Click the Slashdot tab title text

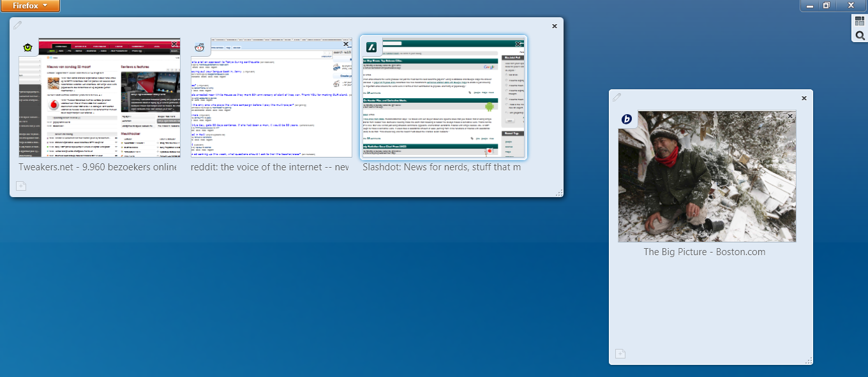[442, 167]
